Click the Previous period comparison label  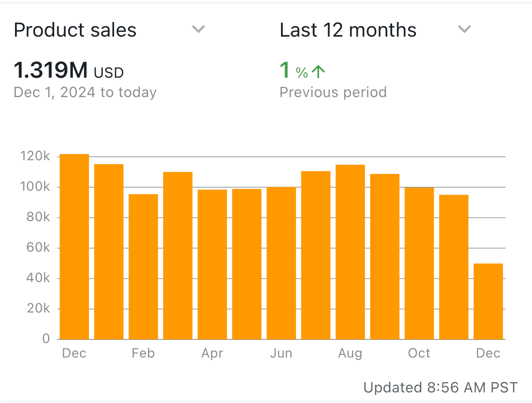pos(333,92)
